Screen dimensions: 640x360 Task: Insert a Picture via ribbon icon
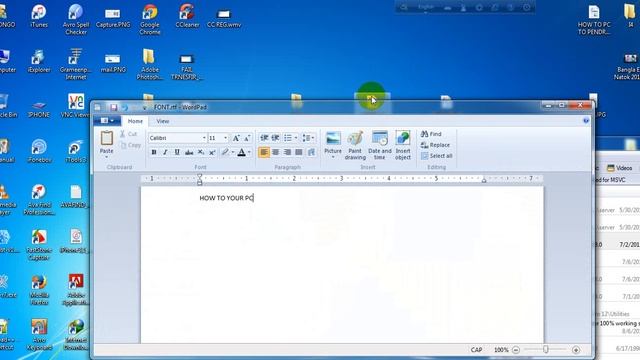pos(333,138)
